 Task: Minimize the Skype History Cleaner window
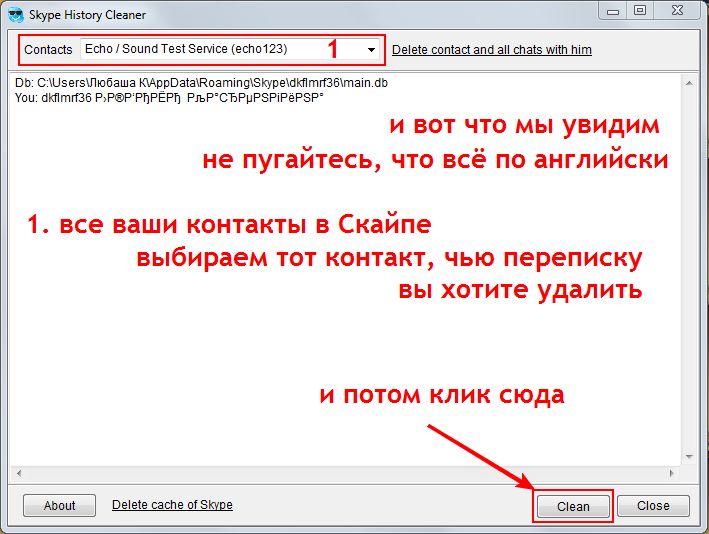(613, 11)
